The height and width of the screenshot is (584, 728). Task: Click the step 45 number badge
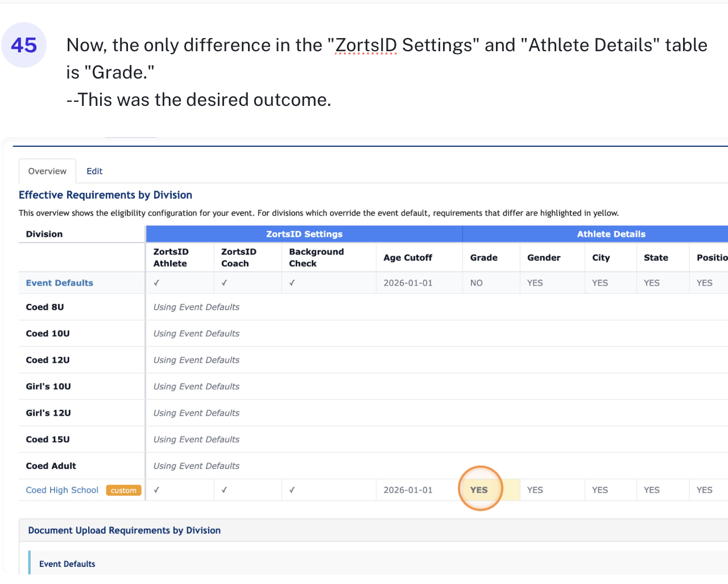click(x=24, y=45)
